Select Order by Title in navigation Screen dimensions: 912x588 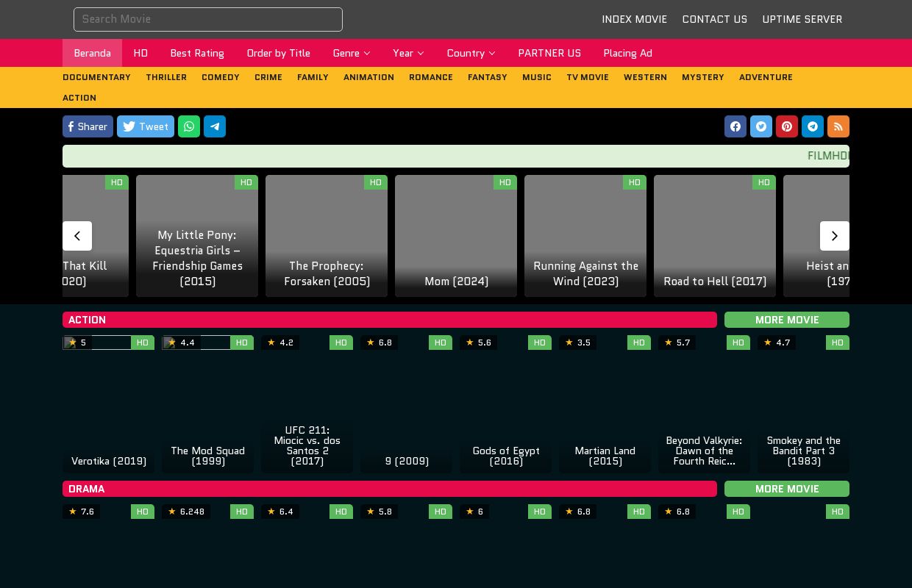pyautogui.click(x=278, y=53)
